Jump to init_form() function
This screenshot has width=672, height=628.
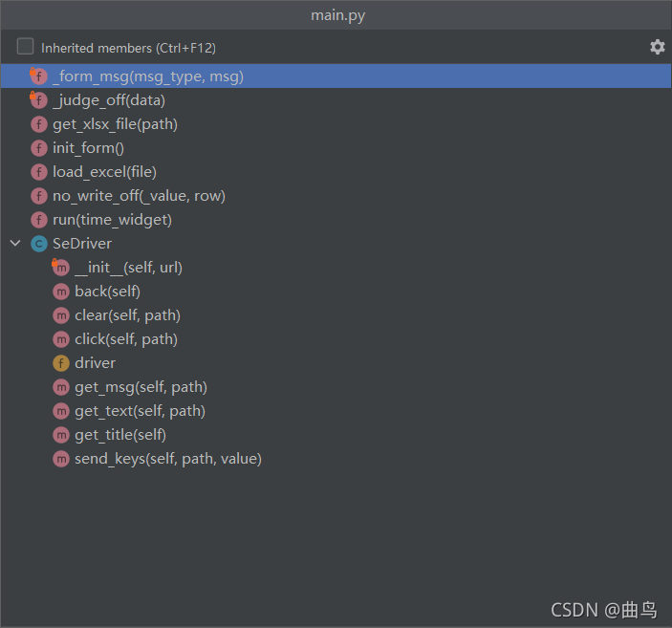point(88,148)
